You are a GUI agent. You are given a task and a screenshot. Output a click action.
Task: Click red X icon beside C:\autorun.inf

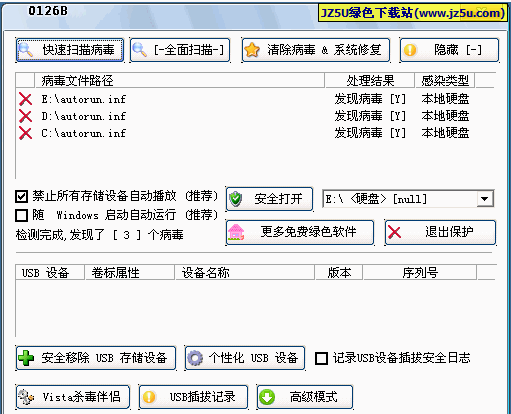(x=25, y=133)
